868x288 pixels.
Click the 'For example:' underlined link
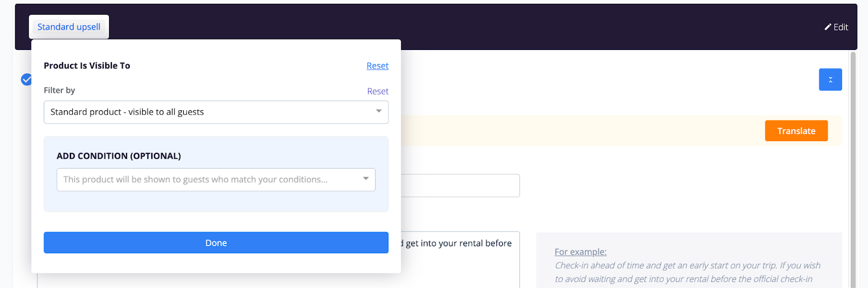pyautogui.click(x=580, y=252)
